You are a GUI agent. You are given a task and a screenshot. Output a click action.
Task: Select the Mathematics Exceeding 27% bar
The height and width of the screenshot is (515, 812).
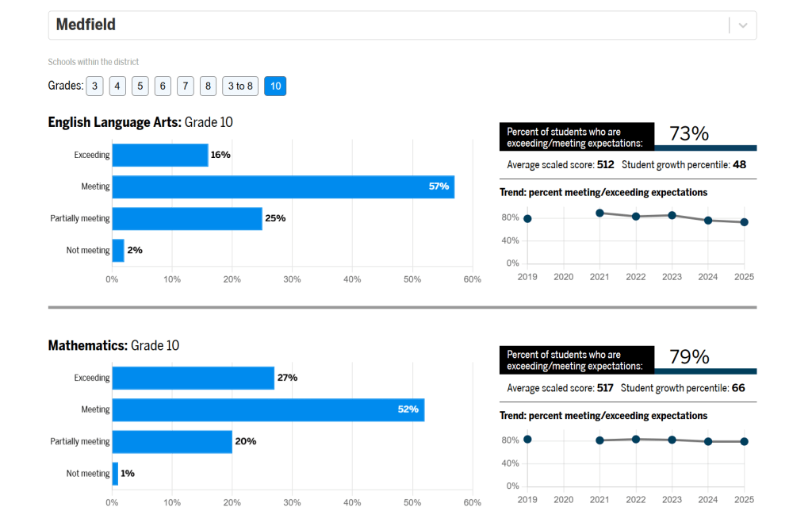193,378
